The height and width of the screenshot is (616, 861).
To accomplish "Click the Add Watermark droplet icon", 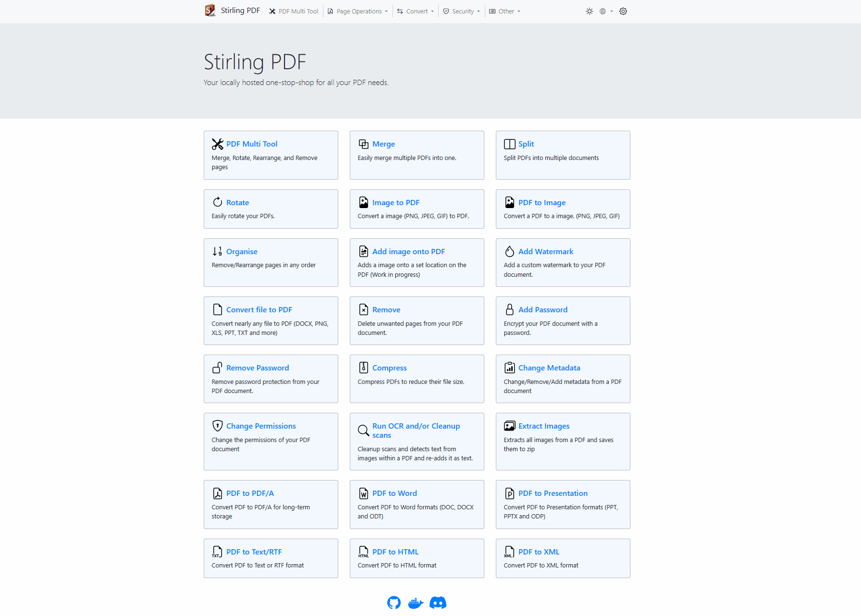I will pos(509,251).
